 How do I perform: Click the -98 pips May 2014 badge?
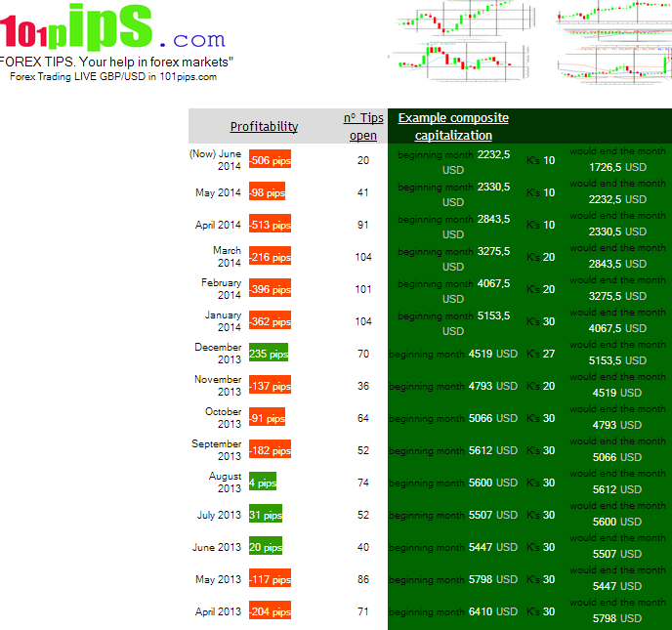pos(267,192)
